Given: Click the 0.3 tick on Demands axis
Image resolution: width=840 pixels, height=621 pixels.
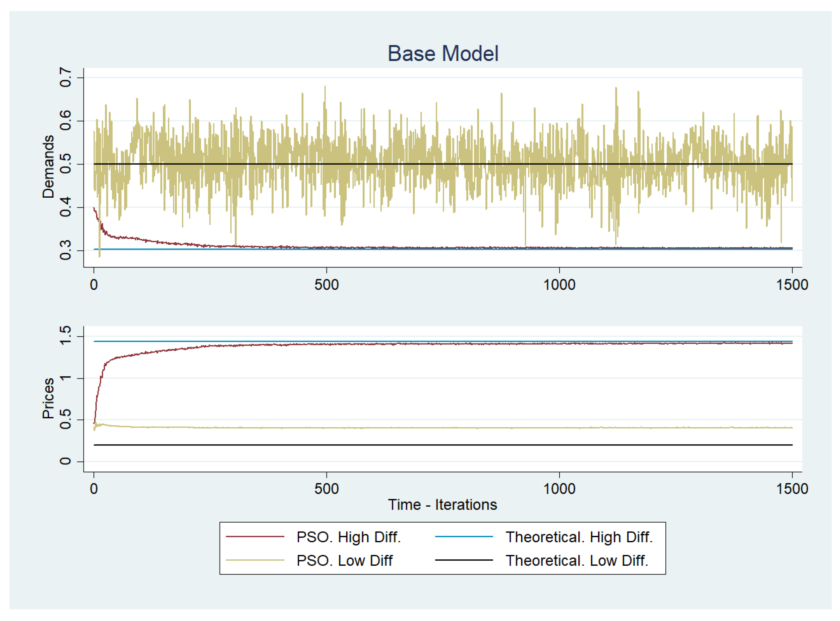Looking at the screenshot, I should [65, 250].
